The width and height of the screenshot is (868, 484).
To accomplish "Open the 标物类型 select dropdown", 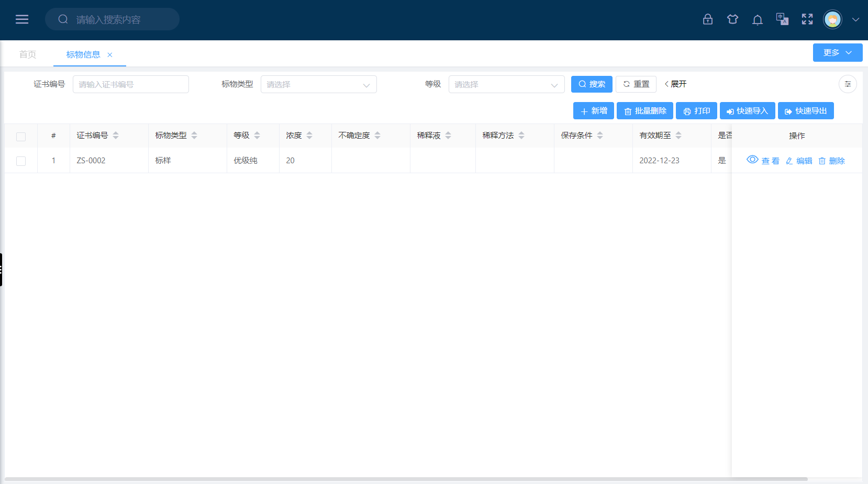I will coord(319,84).
